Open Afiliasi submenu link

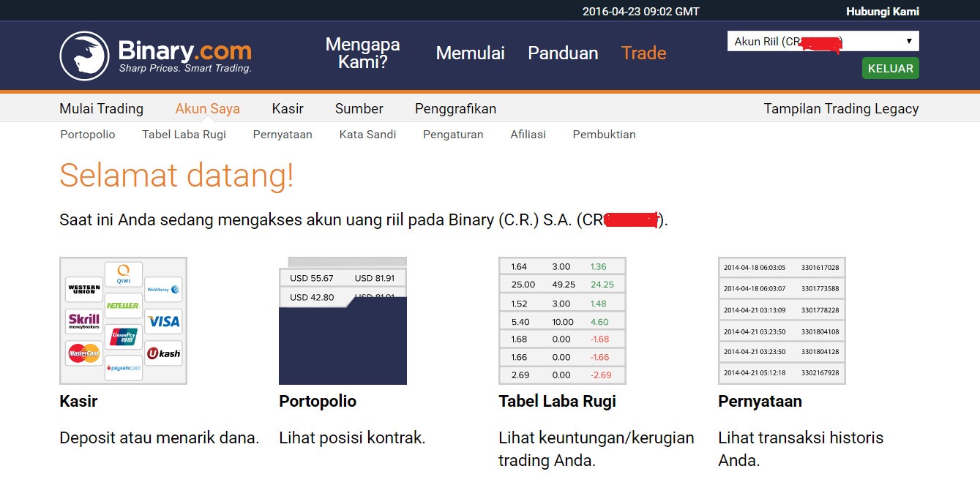pos(528,134)
